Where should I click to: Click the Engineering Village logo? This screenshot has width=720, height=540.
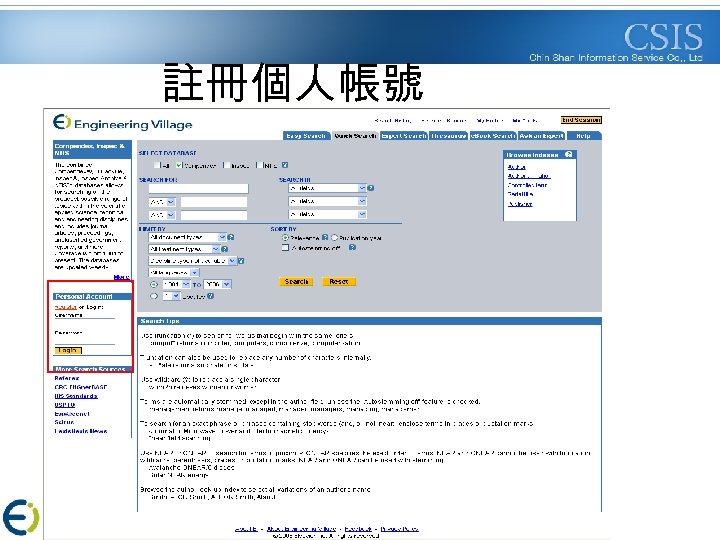[123, 123]
